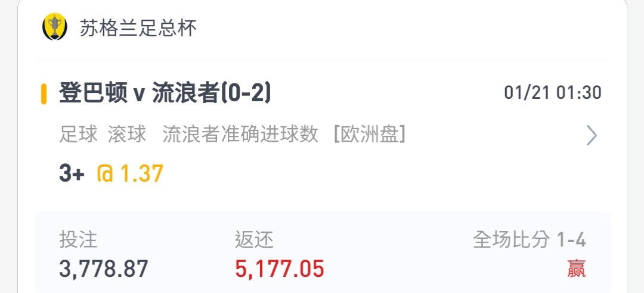Click the 滚球 in-play label

(x=127, y=134)
